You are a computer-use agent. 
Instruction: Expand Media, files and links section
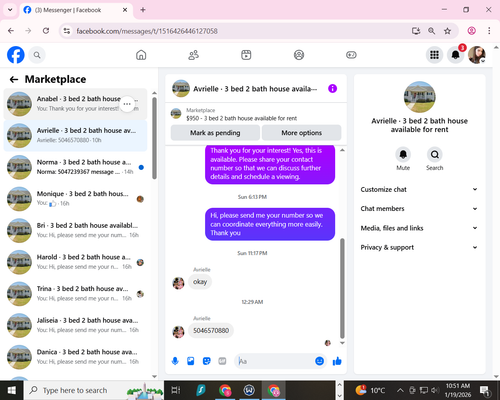(419, 228)
